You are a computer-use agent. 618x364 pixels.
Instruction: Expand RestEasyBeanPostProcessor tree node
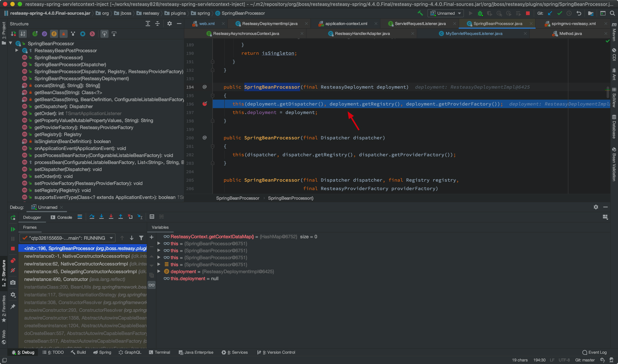[x=17, y=51]
